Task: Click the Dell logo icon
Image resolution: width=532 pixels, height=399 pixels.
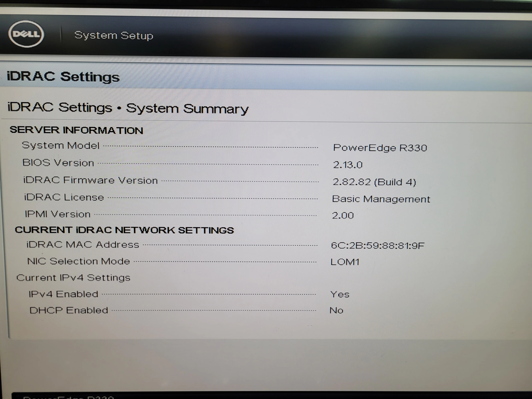Action: pyautogui.click(x=26, y=34)
